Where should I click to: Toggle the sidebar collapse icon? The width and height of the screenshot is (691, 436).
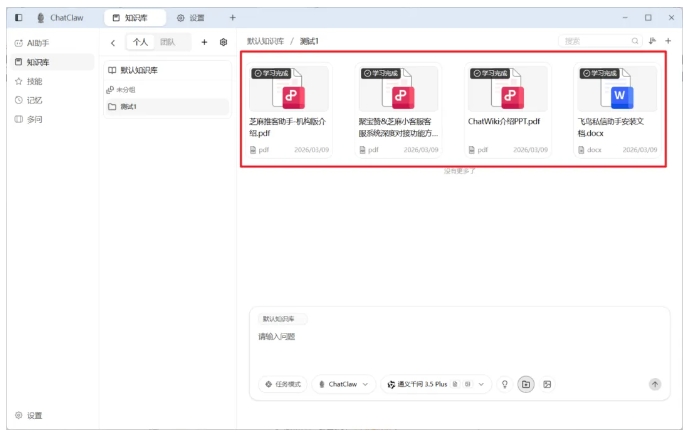19,18
